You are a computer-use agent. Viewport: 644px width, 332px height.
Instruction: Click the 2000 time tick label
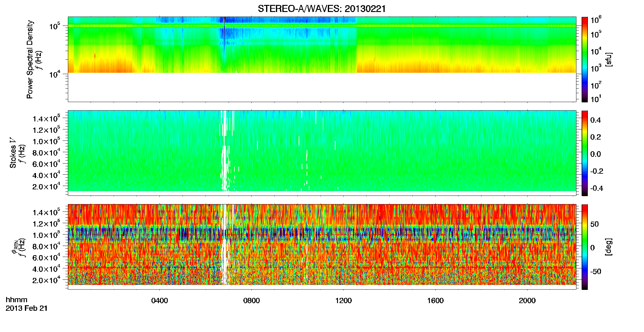point(527,301)
